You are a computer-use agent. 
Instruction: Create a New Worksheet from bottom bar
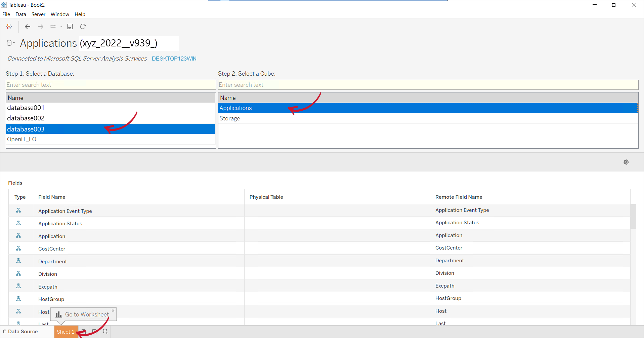tap(84, 332)
